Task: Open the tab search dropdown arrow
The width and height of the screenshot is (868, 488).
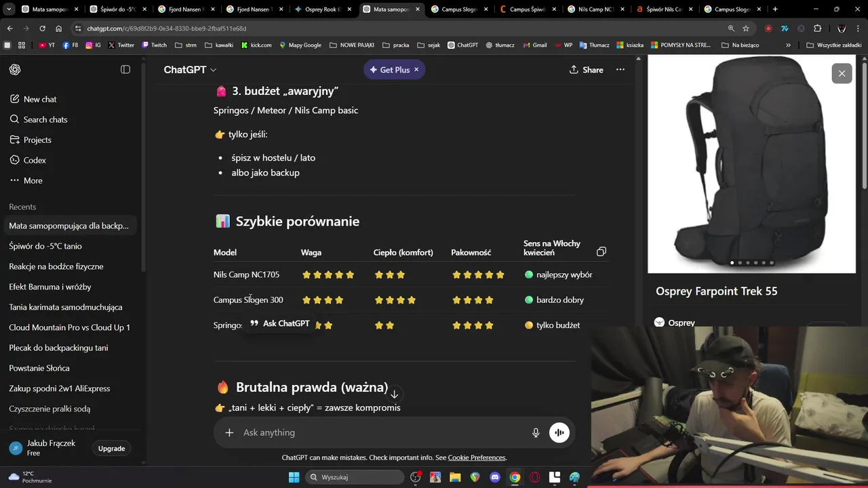Action: 9,9
